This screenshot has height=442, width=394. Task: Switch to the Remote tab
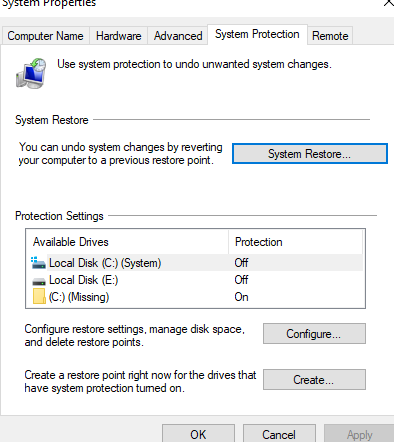click(330, 36)
